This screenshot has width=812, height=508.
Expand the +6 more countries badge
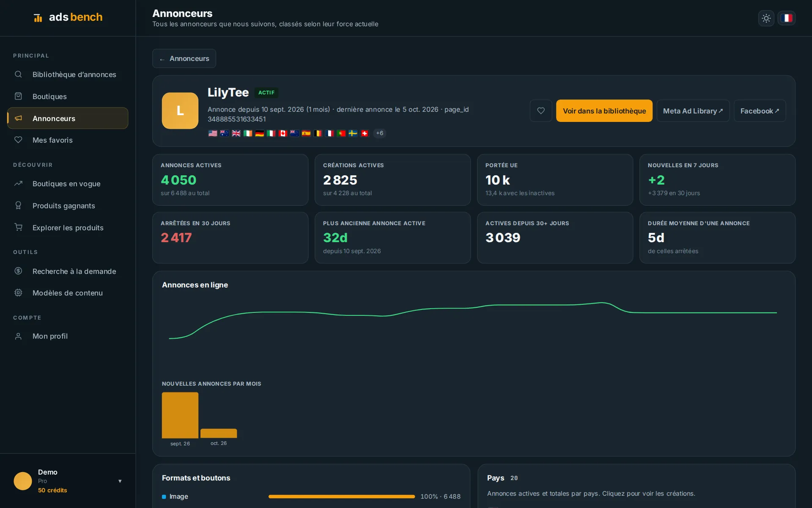(380, 133)
